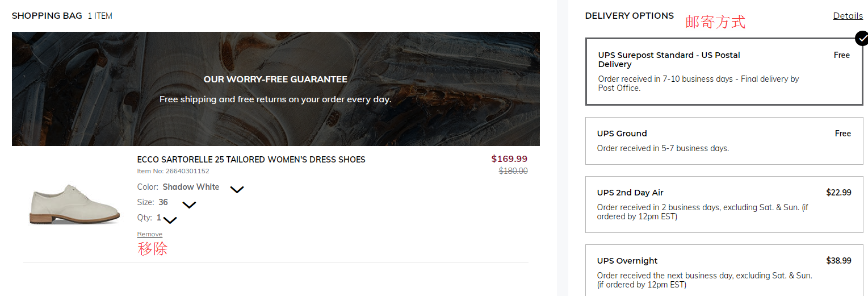Open the delivery Details link

848,16
